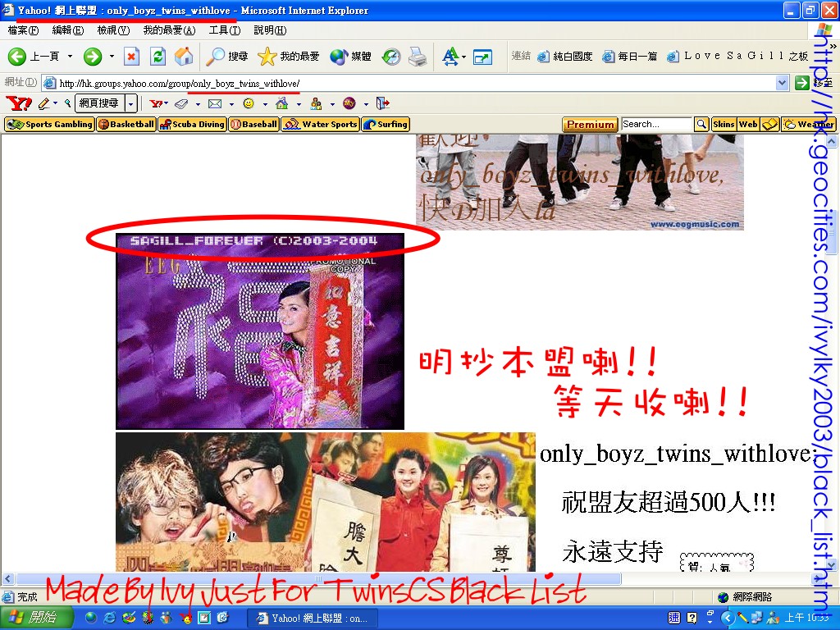Click the eraser icon on Yahoo toolbar

pos(182,103)
